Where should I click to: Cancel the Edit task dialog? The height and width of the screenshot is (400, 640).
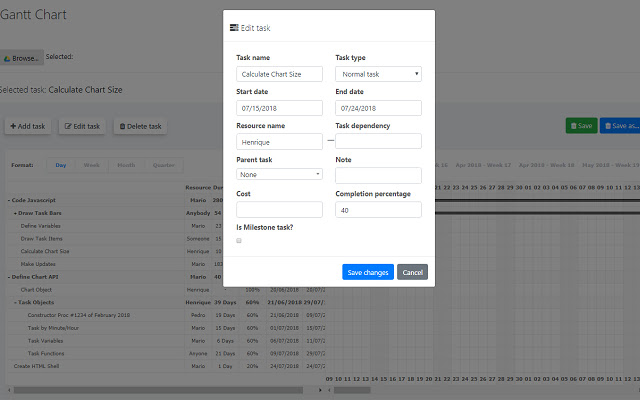[413, 272]
